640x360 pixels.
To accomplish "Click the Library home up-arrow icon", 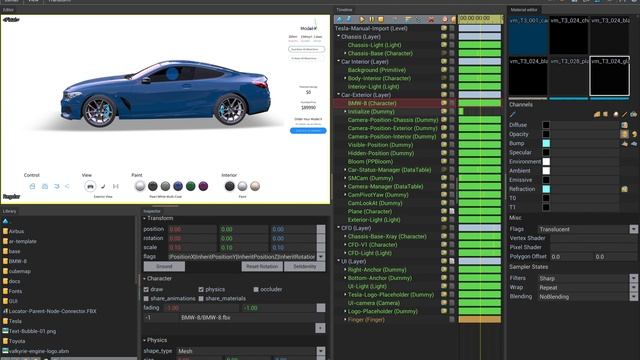I will 5,221.
